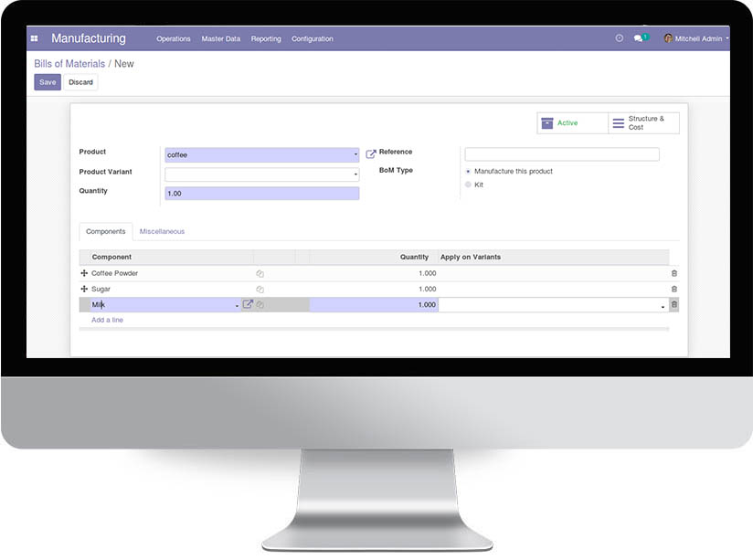
Task: Click the Coffee Powder component name
Action: tap(114, 273)
